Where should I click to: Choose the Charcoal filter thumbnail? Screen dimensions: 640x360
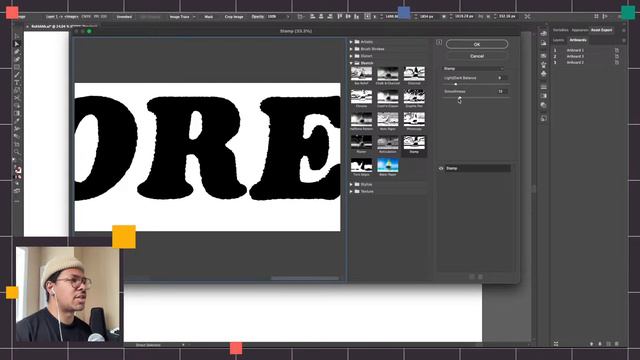pos(414,74)
